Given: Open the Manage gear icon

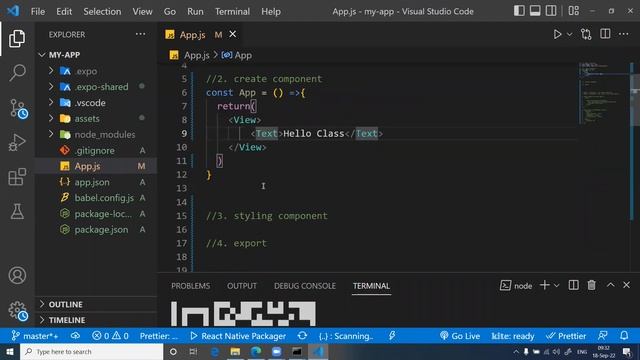Looking at the screenshot, I should point(18,311).
